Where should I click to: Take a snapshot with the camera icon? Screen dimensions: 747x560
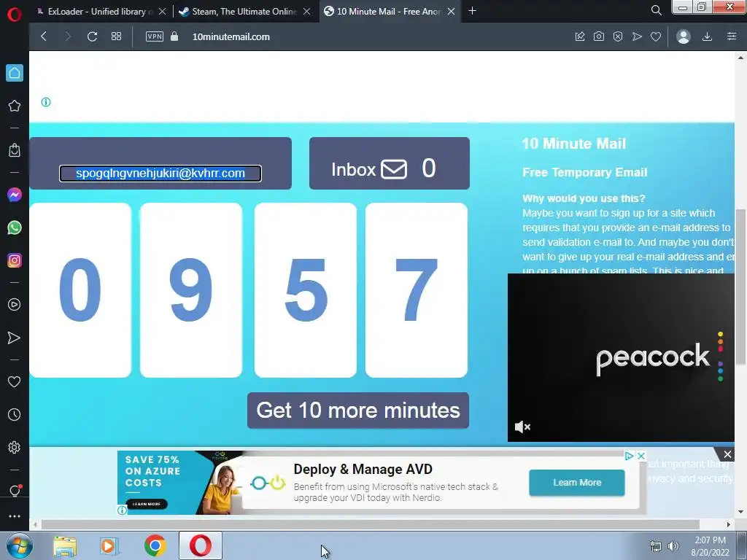pos(599,36)
